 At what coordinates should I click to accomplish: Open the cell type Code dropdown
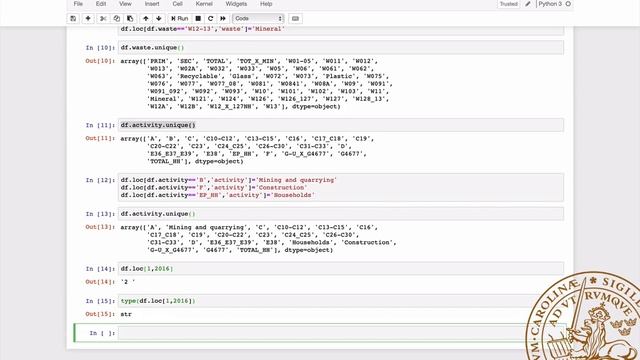(x=258, y=18)
